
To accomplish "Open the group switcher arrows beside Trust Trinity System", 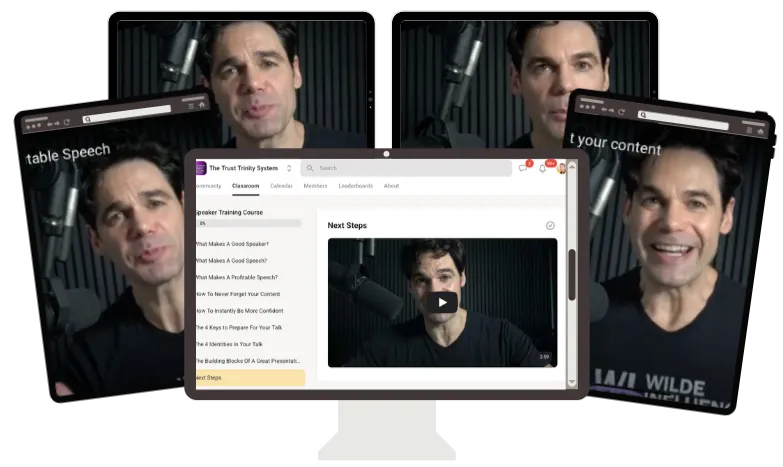I will pos(289,168).
